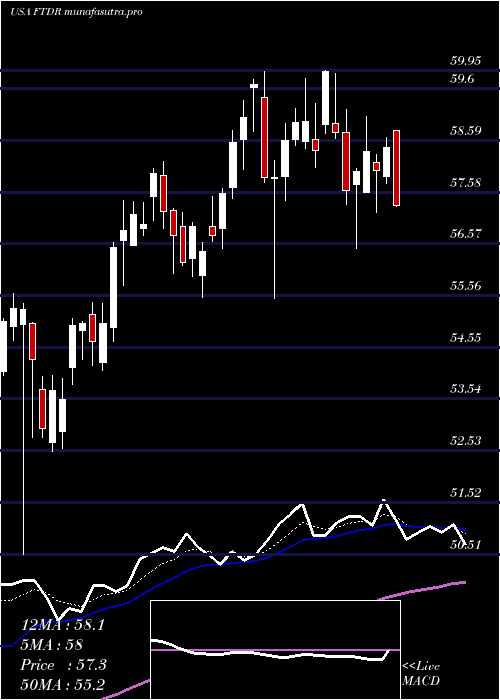Click the USA FTDR munafasutra.pro title
This screenshot has width=500, height=700.
click(x=76, y=12)
